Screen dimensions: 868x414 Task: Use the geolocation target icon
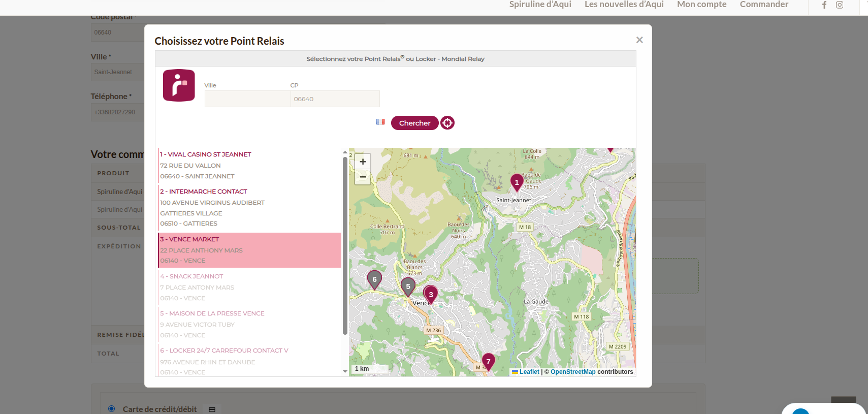click(447, 123)
